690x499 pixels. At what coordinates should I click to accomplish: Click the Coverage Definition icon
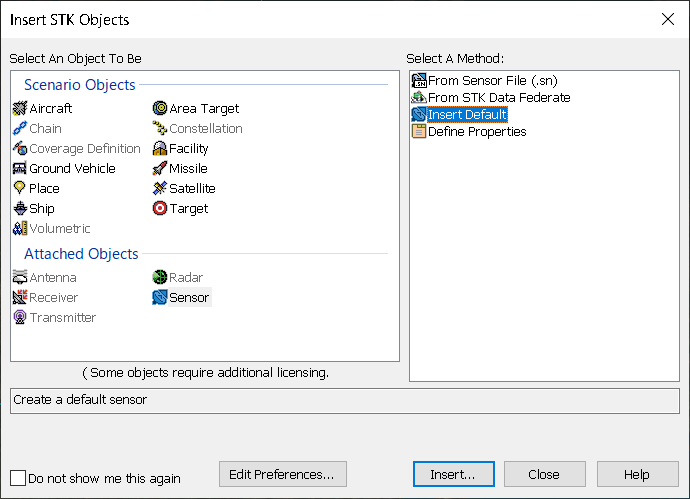(x=20, y=149)
